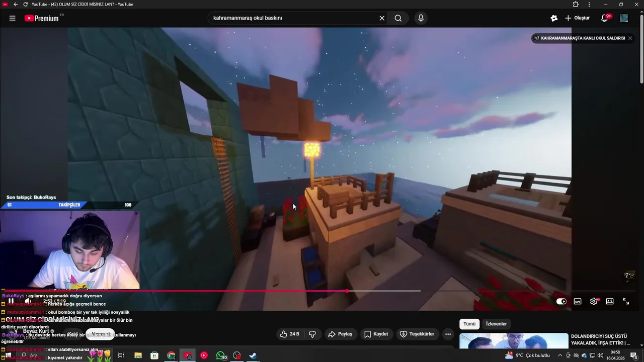Dislike the video
The height and width of the screenshot is (362, 644).
click(312, 334)
